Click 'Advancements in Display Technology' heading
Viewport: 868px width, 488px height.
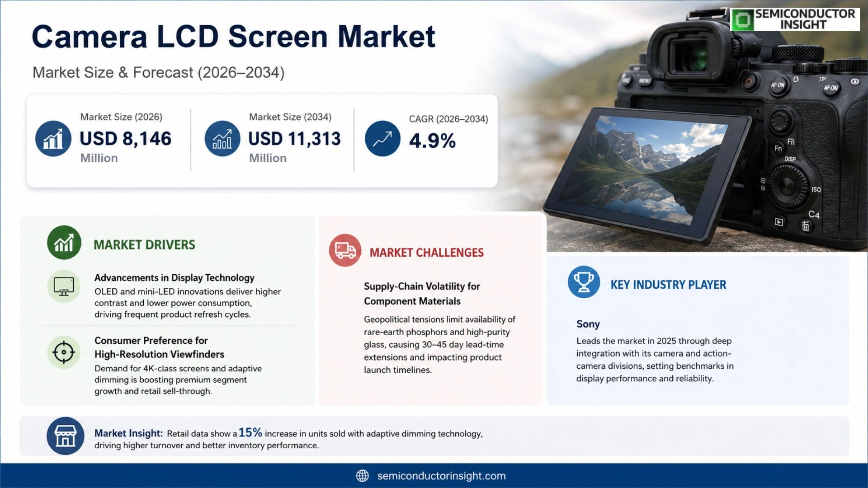click(x=174, y=277)
